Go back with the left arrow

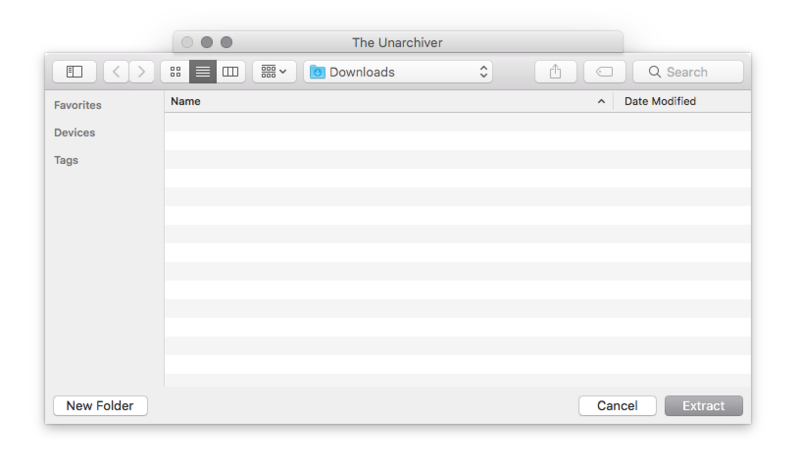(x=116, y=72)
